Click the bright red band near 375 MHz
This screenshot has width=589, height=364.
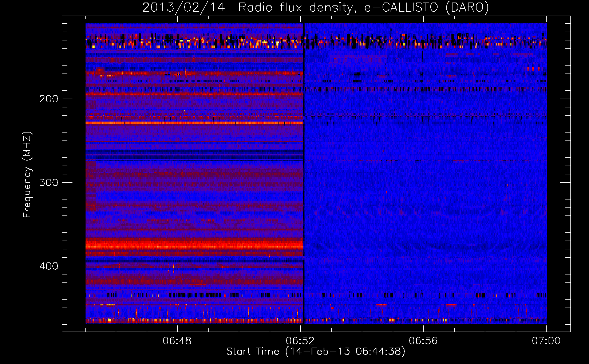tap(194, 246)
